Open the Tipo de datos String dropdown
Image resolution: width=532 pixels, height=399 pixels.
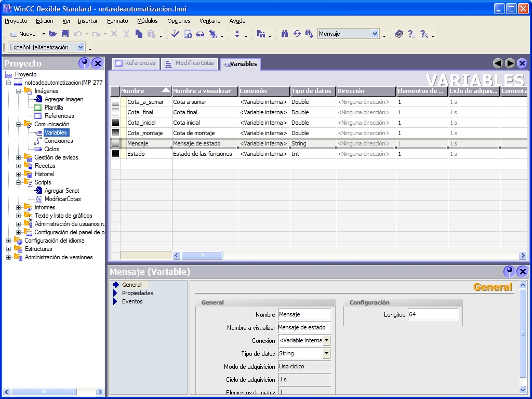[x=327, y=353]
